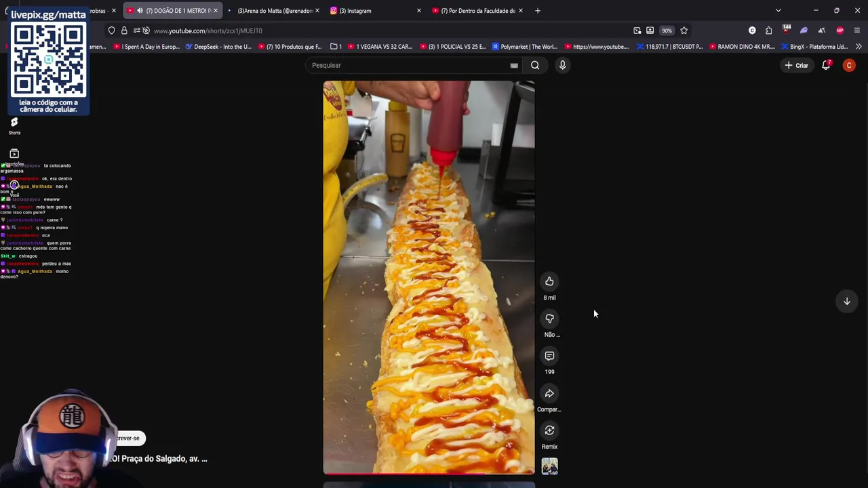The width and height of the screenshot is (868, 488).
Task: Switch to the Arena do Matta tab
Action: (275, 11)
